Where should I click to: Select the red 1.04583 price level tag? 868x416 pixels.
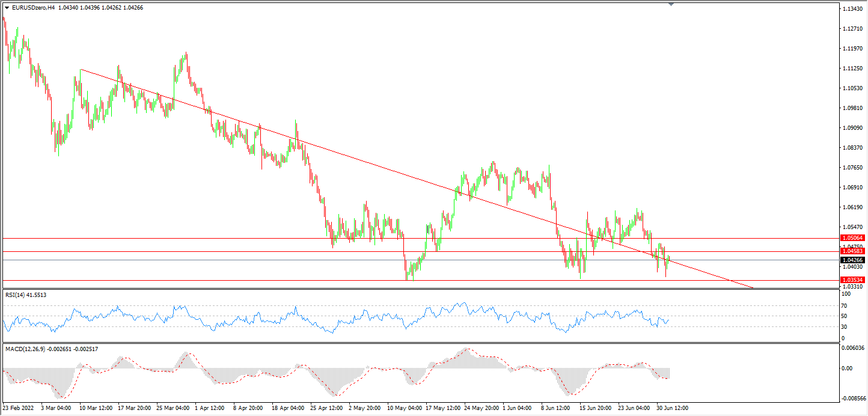(x=854, y=251)
